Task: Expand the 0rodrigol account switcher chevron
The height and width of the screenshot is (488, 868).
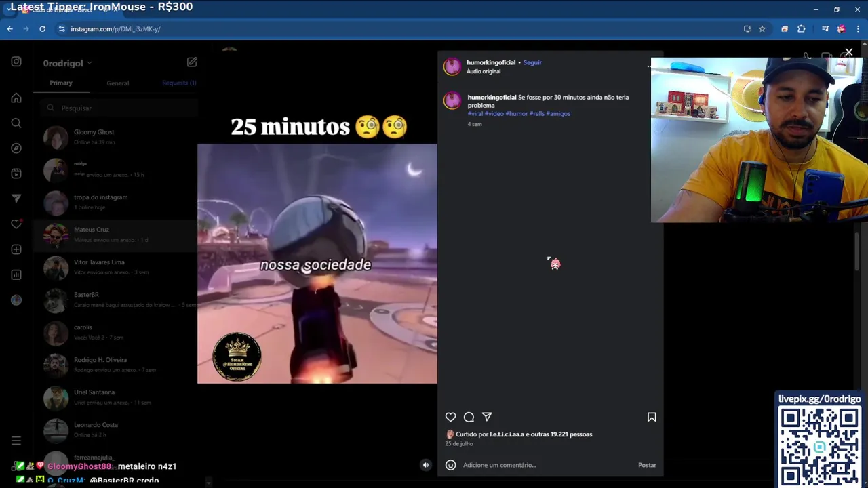Action: pos(89,63)
